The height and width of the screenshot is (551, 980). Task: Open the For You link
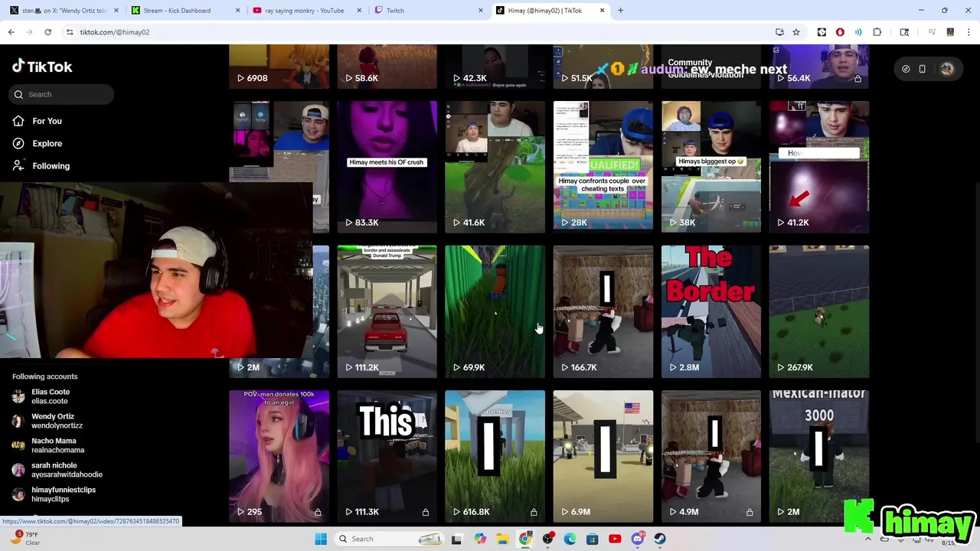pos(47,121)
